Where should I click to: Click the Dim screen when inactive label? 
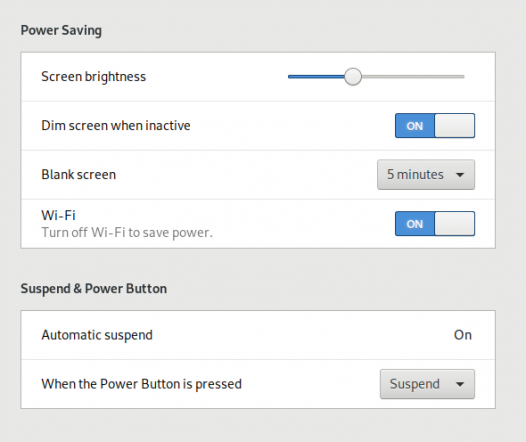116,126
